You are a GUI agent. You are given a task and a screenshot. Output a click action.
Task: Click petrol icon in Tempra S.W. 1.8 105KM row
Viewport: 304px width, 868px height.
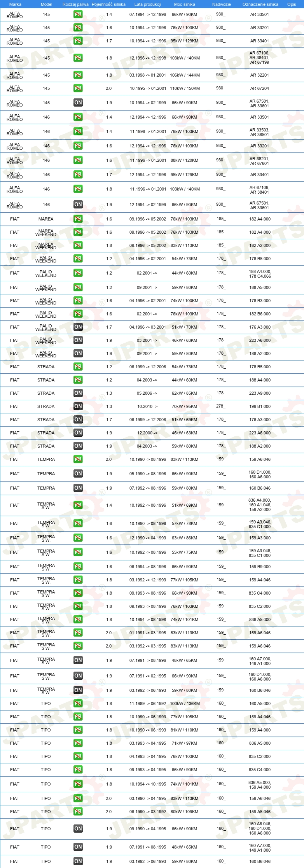click(78, 580)
